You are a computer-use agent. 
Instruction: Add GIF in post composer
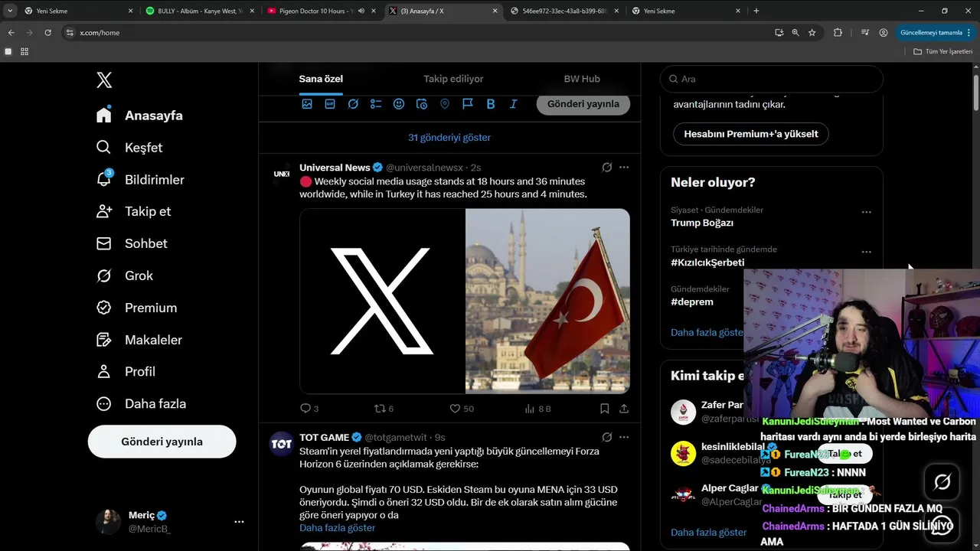point(330,104)
